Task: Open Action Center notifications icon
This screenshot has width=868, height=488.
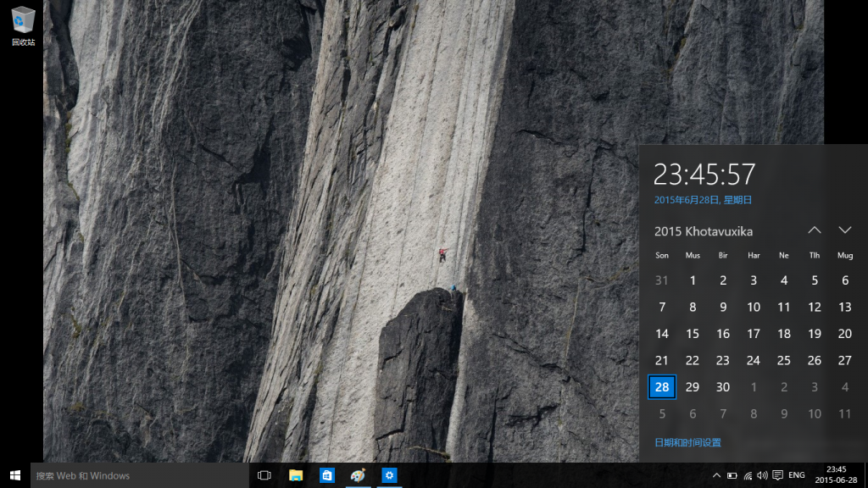Action: 778,475
